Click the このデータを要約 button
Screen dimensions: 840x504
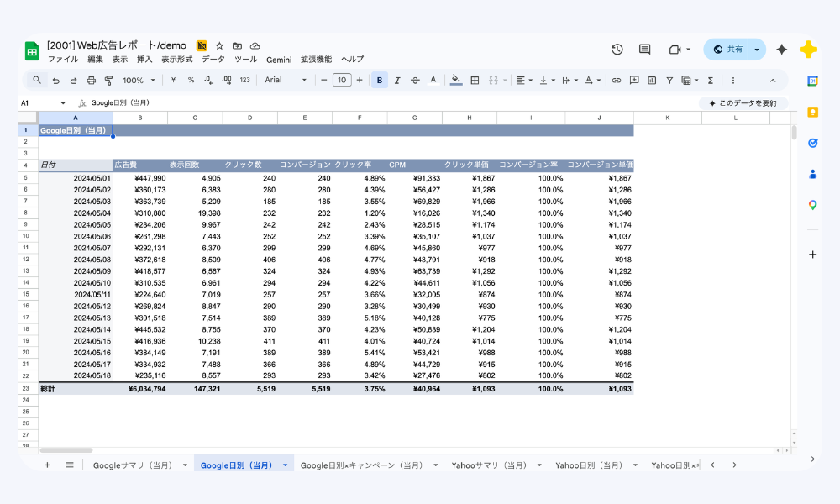pos(743,102)
